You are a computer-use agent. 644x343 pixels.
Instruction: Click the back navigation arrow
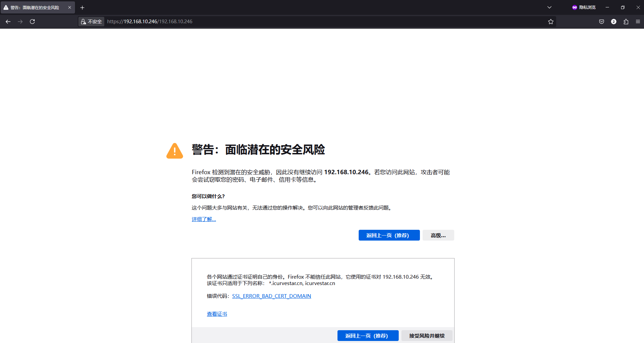[8, 22]
